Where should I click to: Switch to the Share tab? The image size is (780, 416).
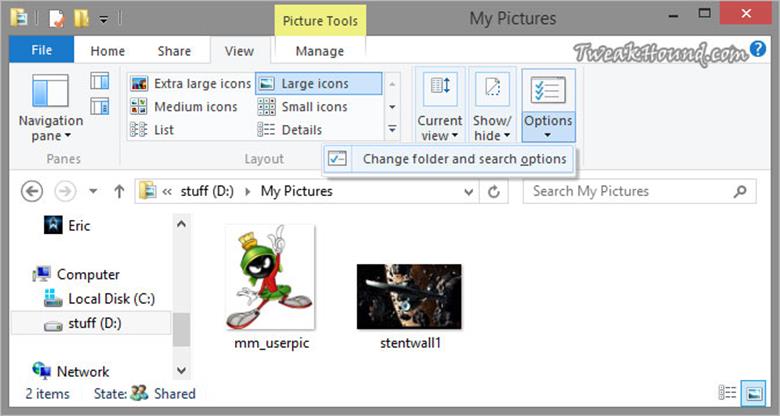pos(174,51)
